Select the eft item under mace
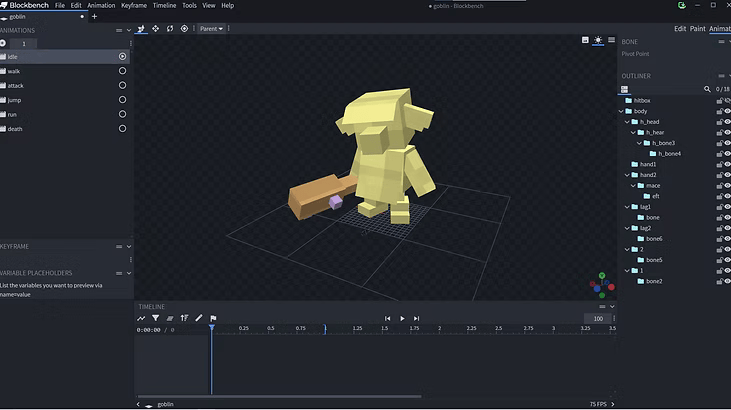 point(655,196)
